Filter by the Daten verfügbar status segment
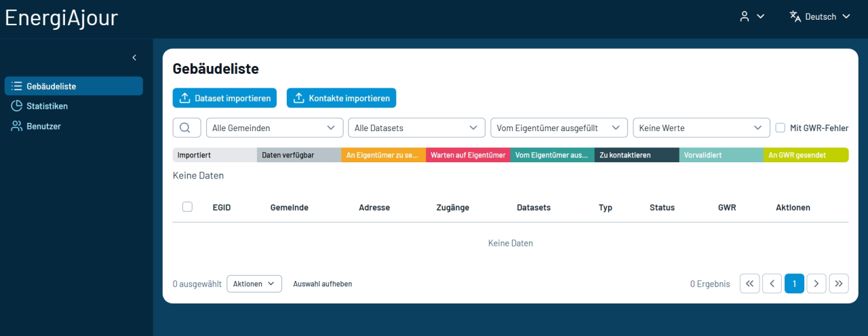 (x=299, y=155)
